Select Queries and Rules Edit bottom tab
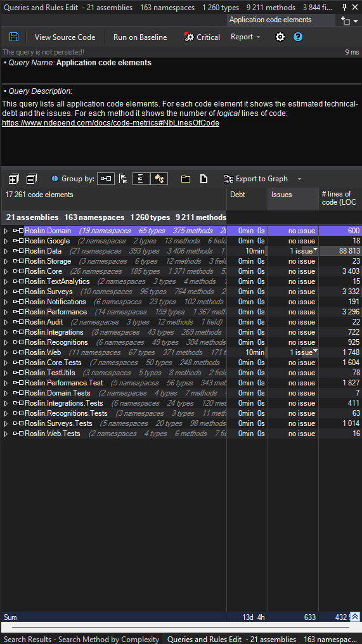 click(x=263, y=639)
